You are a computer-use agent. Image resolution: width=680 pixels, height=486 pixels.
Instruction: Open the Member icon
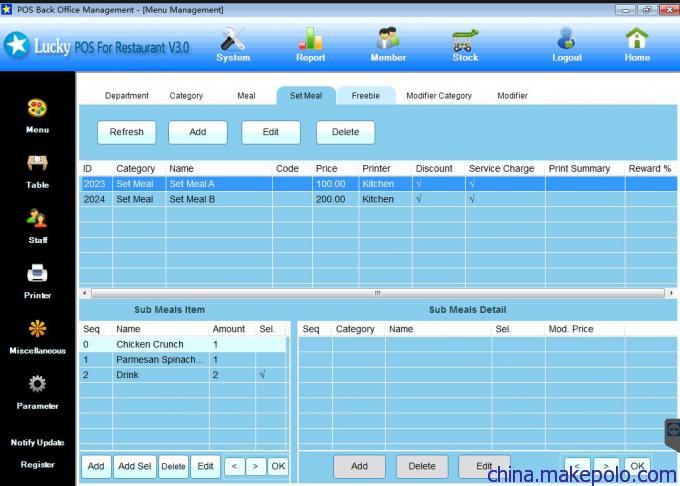(388, 44)
